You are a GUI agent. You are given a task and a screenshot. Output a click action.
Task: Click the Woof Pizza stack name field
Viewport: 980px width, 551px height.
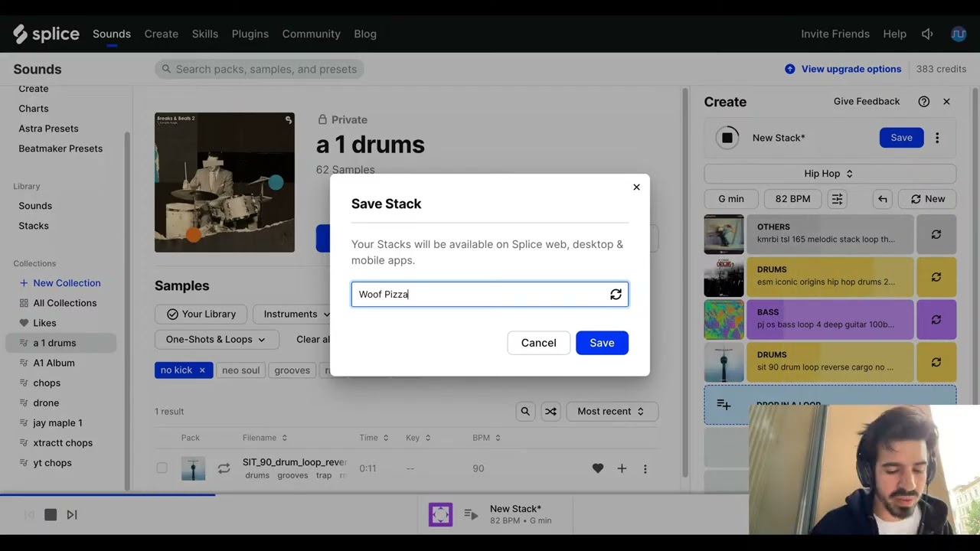point(479,295)
